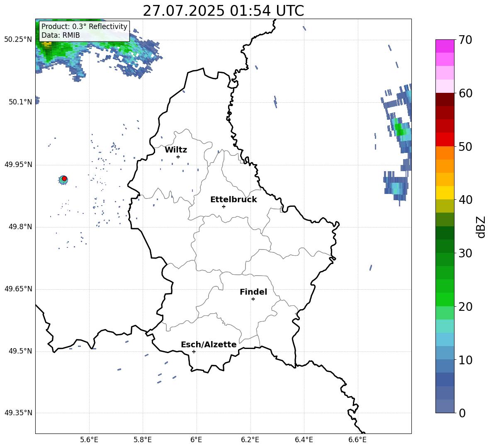
Task: Click the Wiltz label
Action: [176, 150]
